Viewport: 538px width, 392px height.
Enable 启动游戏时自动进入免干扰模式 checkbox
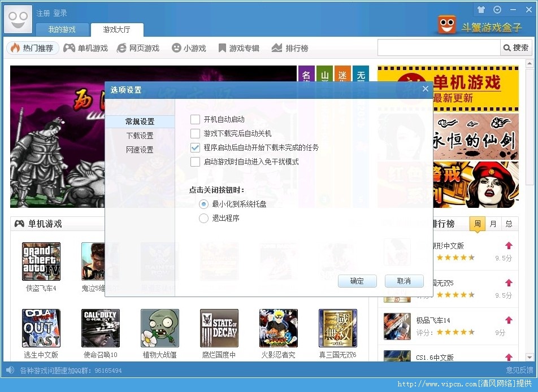click(195, 162)
